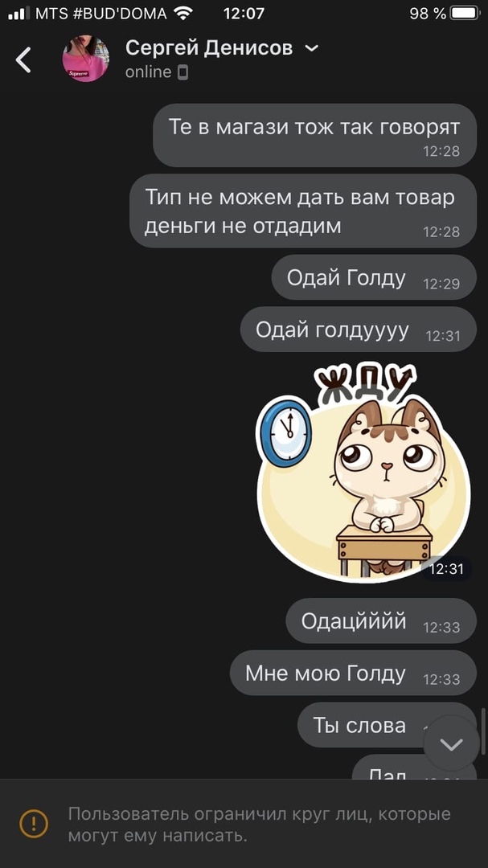
Task: Tap the "Одай голдуууу" message bubble
Action: [359, 330]
